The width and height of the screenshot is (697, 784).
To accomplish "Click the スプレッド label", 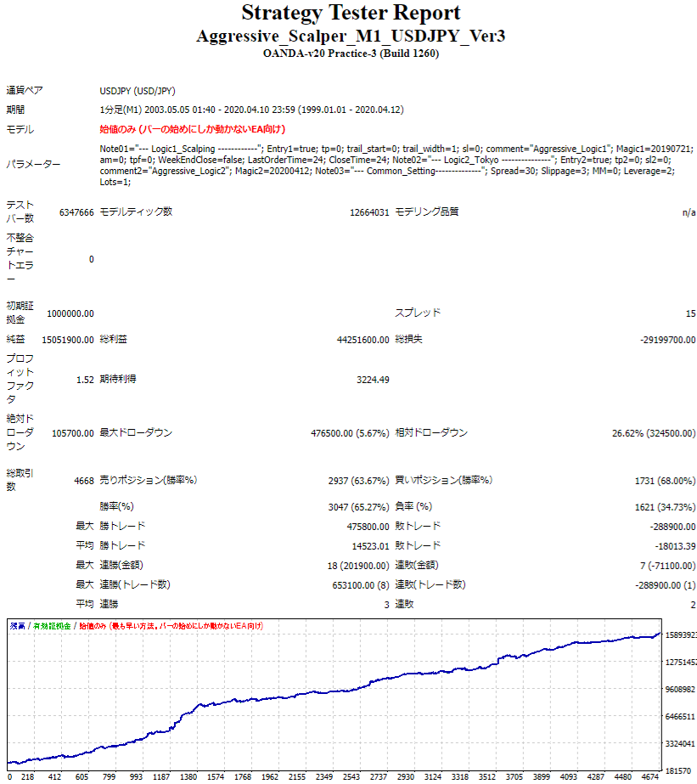I will pos(418,313).
